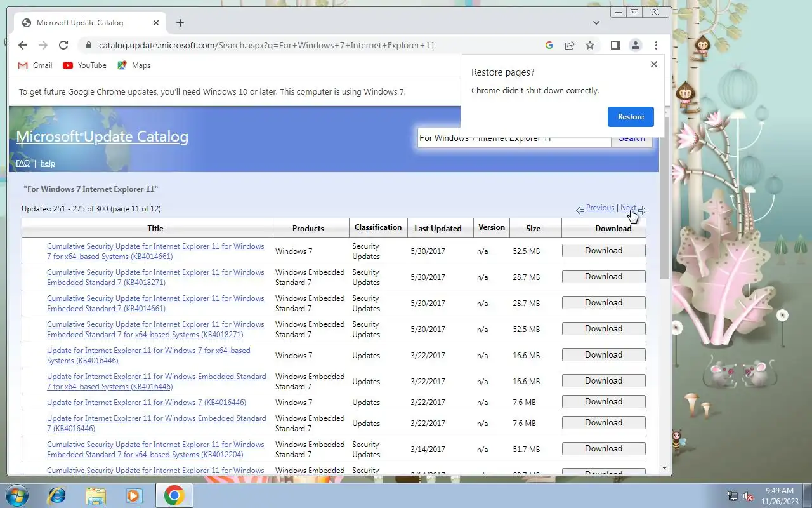This screenshot has width=812, height=508.
Task: Close the Microsoft Update Catalog tab
Action: [x=156, y=23]
